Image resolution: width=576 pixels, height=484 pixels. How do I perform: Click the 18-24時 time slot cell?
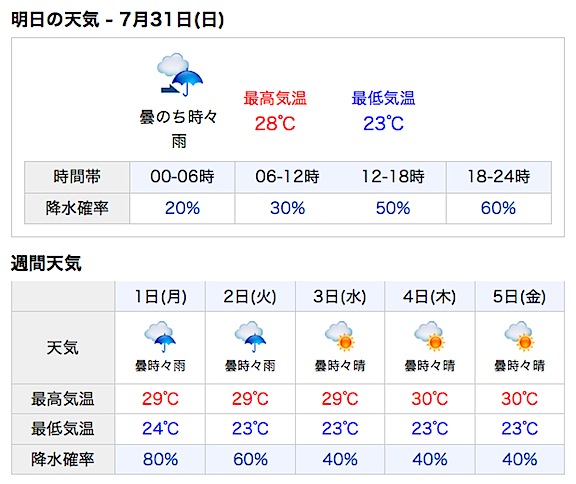(x=498, y=177)
